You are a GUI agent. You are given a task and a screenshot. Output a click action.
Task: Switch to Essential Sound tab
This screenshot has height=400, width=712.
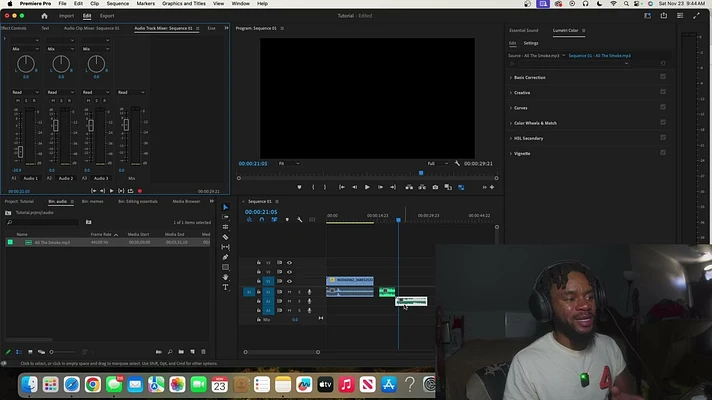pyautogui.click(x=524, y=30)
